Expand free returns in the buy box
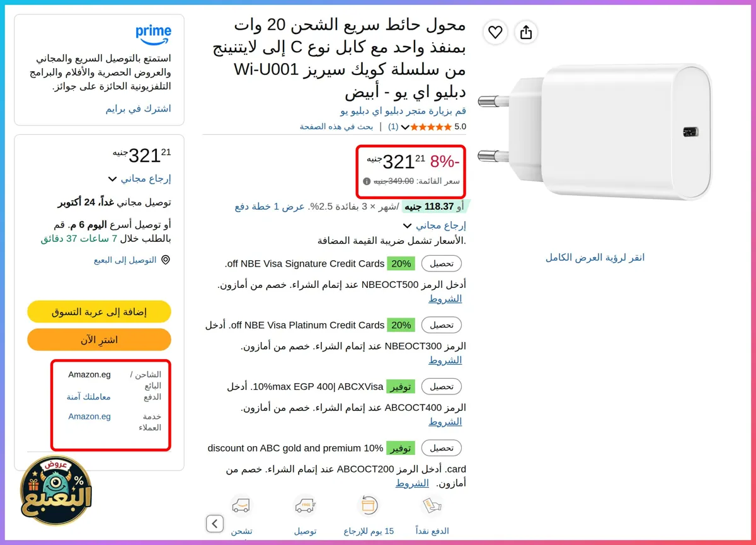Viewport: 756px width, 545px height. coord(139,178)
